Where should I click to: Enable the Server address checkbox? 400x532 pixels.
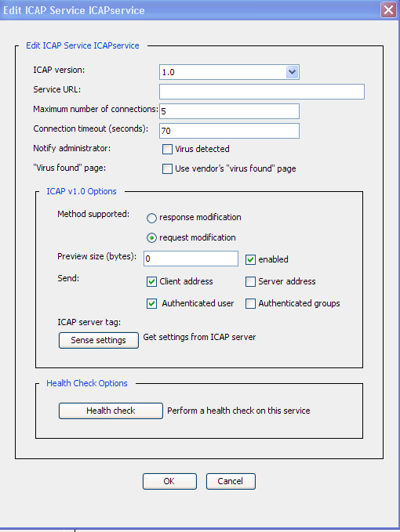(x=250, y=281)
